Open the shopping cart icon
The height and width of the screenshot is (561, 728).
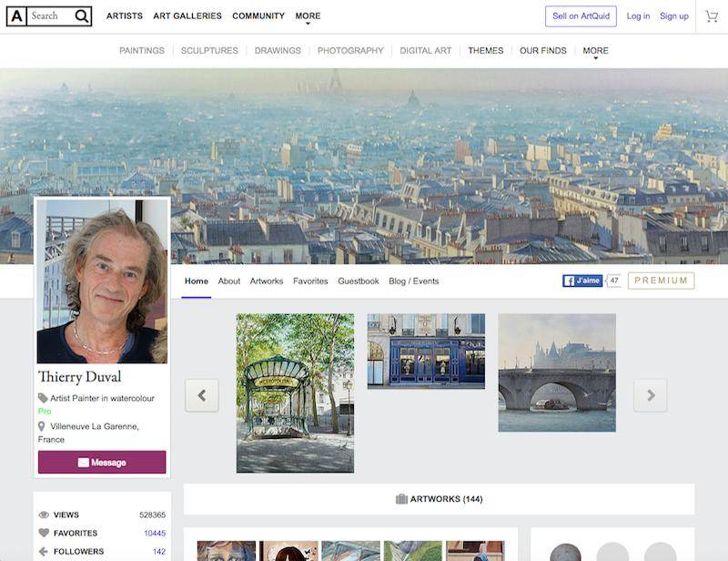tap(712, 16)
